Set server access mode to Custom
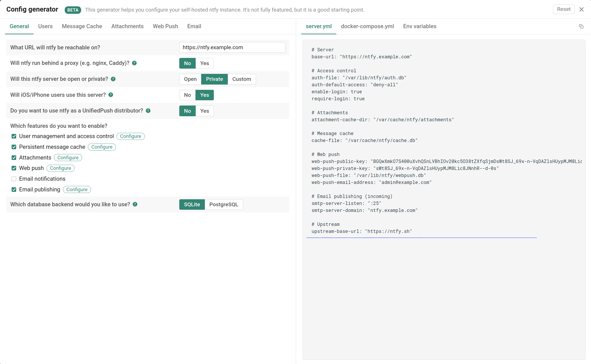Image resolution: width=591 pixels, height=364 pixels. [241, 79]
